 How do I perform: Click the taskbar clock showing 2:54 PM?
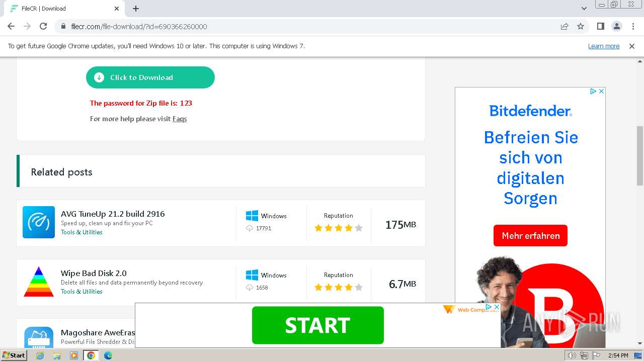pyautogui.click(x=618, y=355)
